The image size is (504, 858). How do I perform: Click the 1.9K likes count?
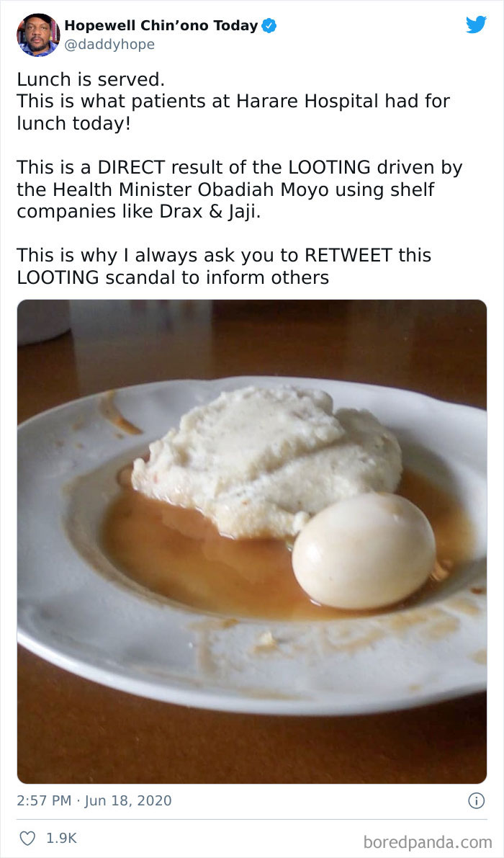tap(61, 838)
